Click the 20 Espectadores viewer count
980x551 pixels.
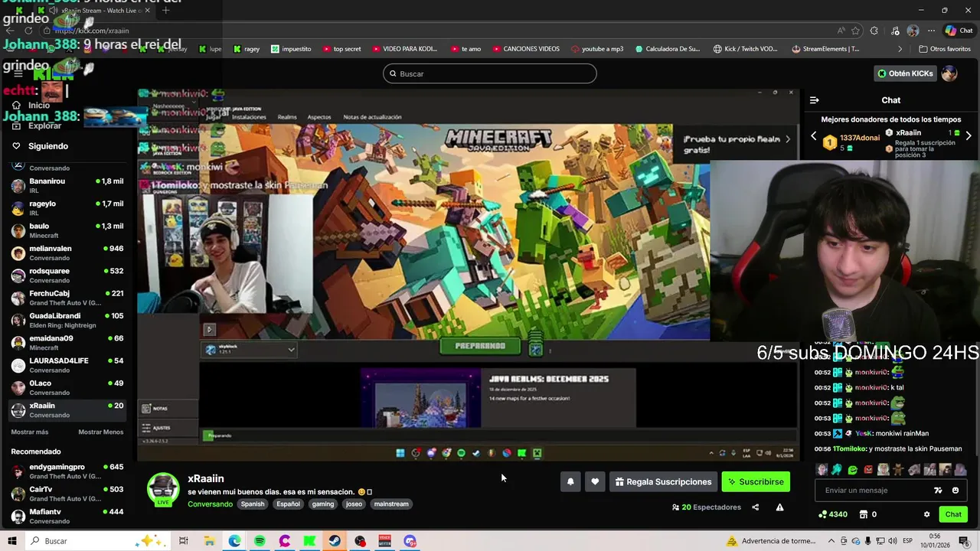pos(707,507)
